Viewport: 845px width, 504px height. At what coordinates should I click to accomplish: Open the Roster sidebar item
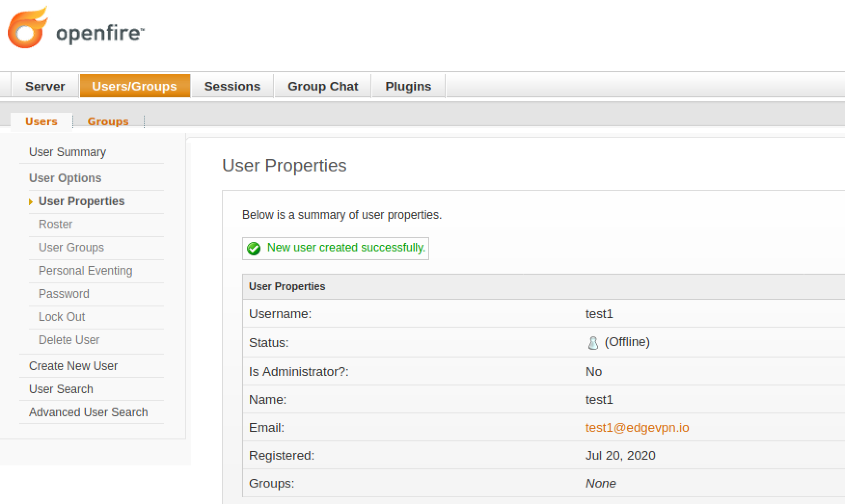pyautogui.click(x=55, y=224)
